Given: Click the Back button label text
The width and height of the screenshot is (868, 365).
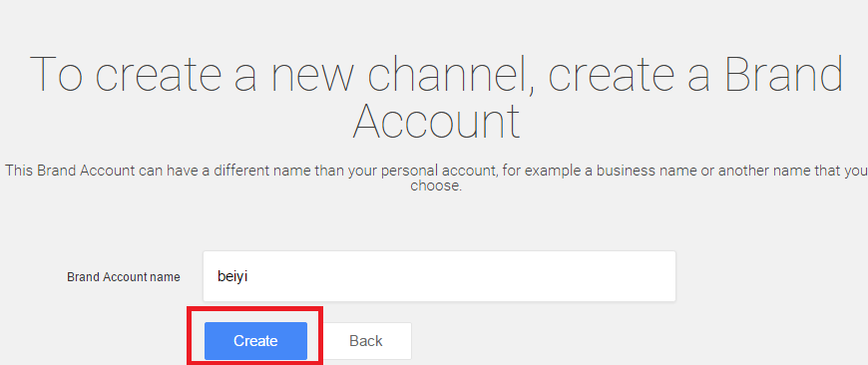Looking at the screenshot, I should click(x=366, y=341).
